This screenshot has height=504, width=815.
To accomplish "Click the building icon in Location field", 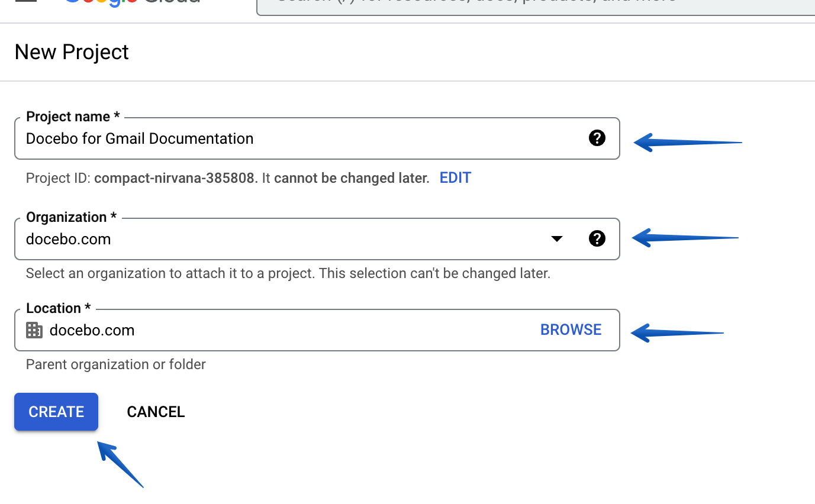I will (34, 330).
